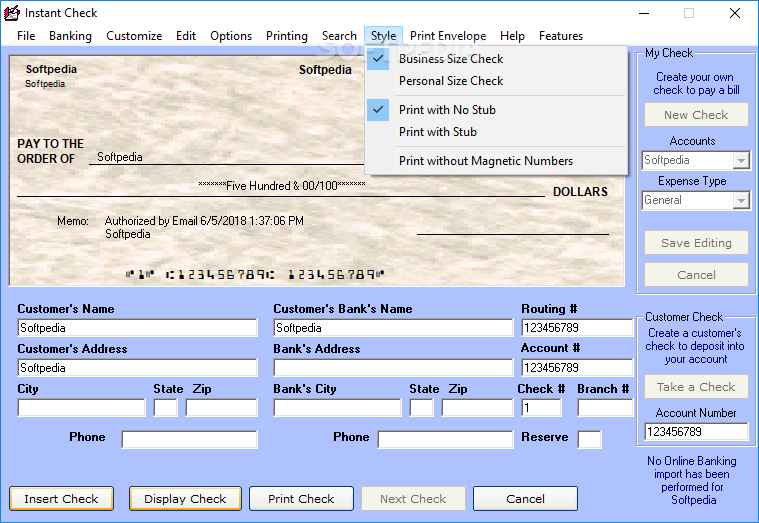Click the Next Check button

(x=413, y=499)
